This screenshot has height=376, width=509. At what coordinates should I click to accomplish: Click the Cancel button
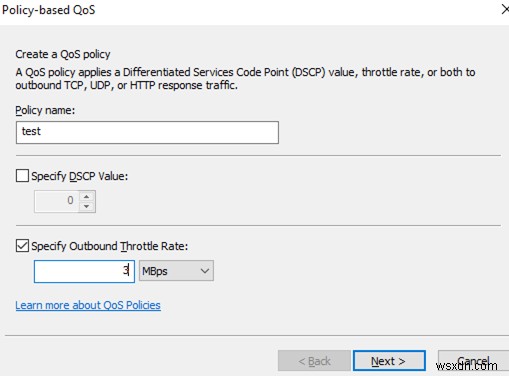point(473,360)
